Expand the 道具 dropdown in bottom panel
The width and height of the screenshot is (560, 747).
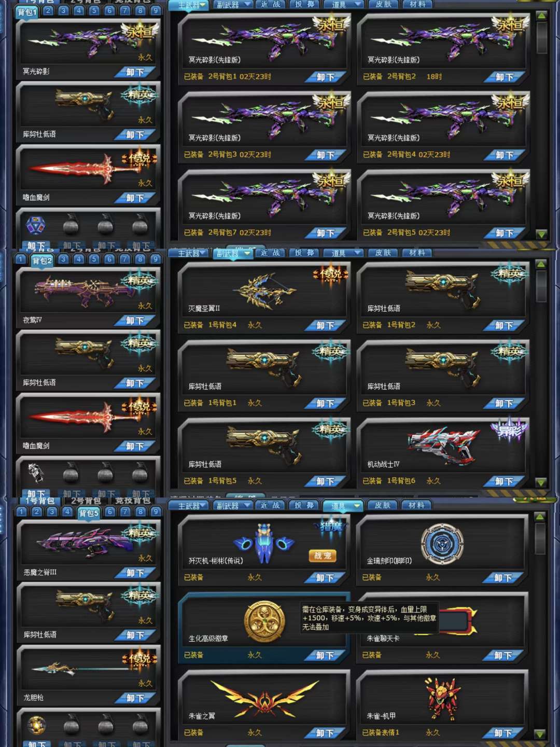pos(343,506)
